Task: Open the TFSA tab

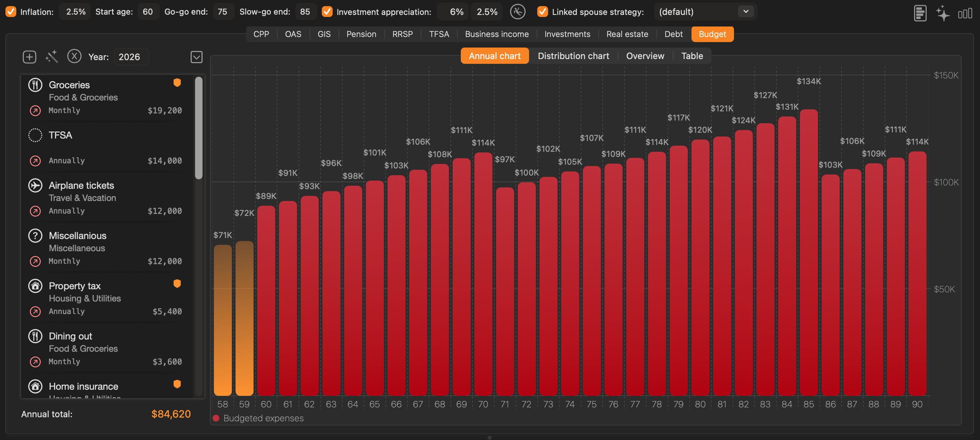Action: click(439, 34)
